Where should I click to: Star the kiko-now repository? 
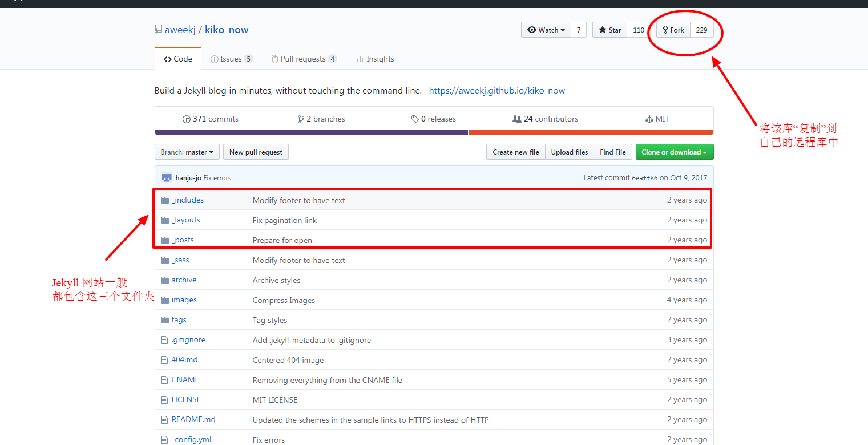tap(609, 30)
